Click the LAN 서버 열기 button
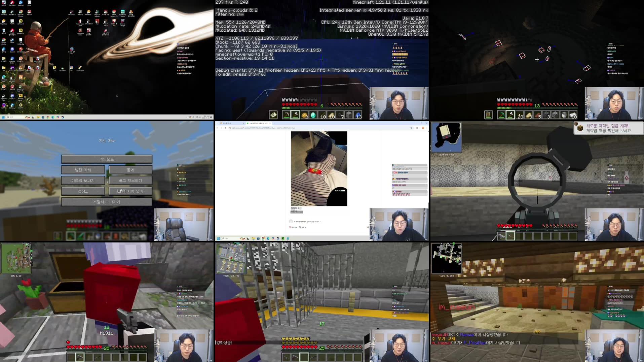 [130, 191]
